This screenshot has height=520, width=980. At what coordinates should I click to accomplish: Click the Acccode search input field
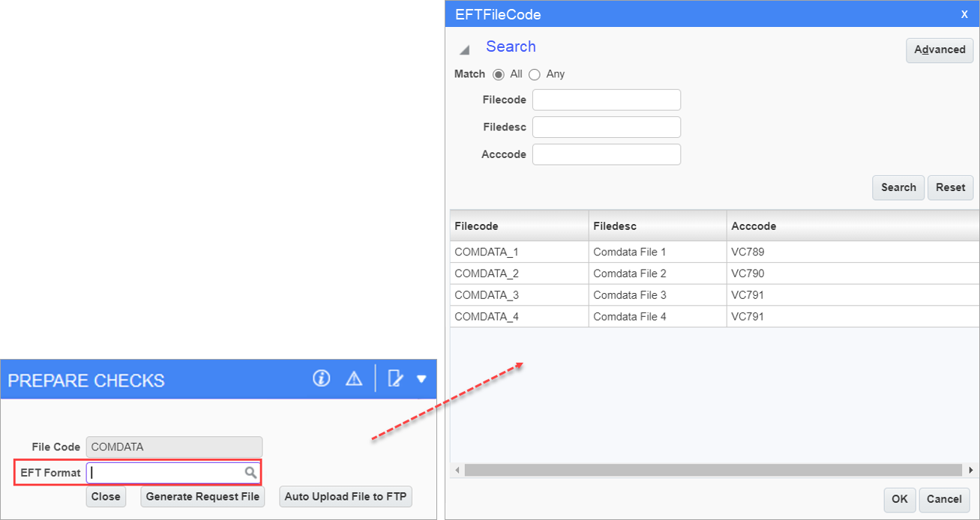pos(606,154)
